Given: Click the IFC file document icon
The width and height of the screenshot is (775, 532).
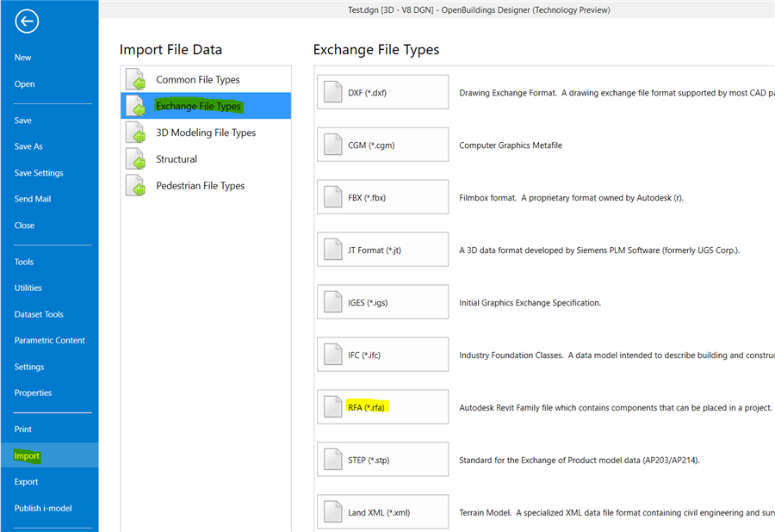Looking at the screenshot, I should click(332, 354).
